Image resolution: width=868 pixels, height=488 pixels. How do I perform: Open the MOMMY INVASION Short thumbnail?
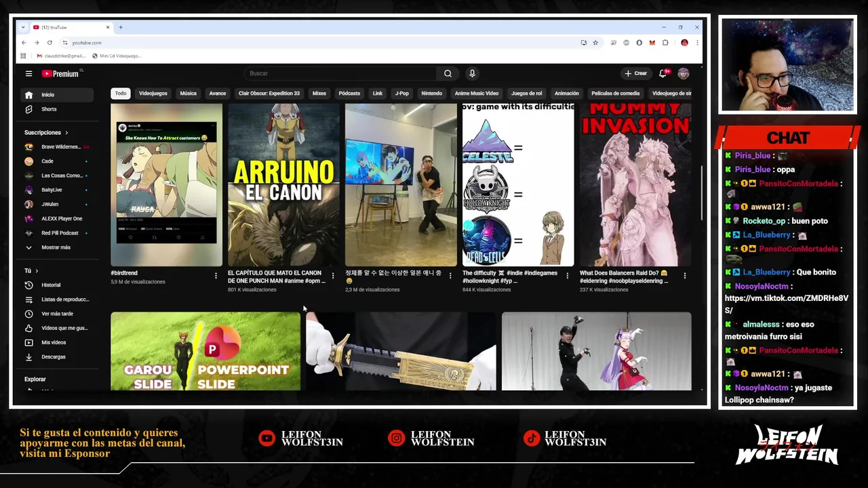click(635, 185)
